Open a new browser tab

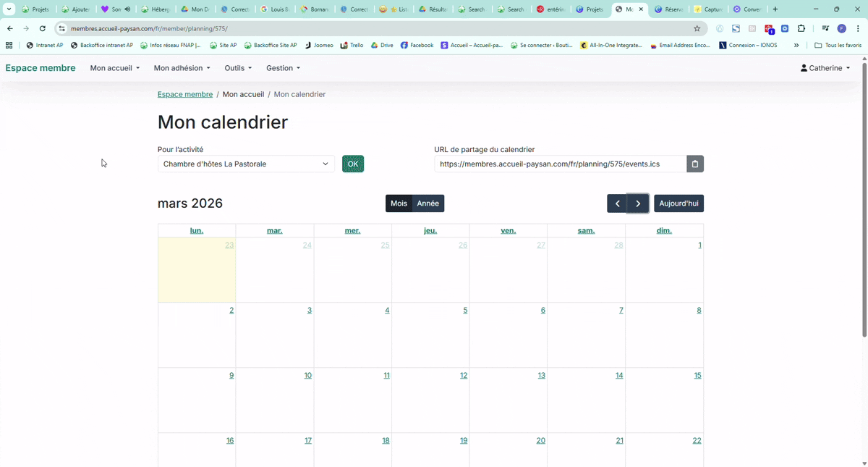pyautogui.click(x=775, y=9)
